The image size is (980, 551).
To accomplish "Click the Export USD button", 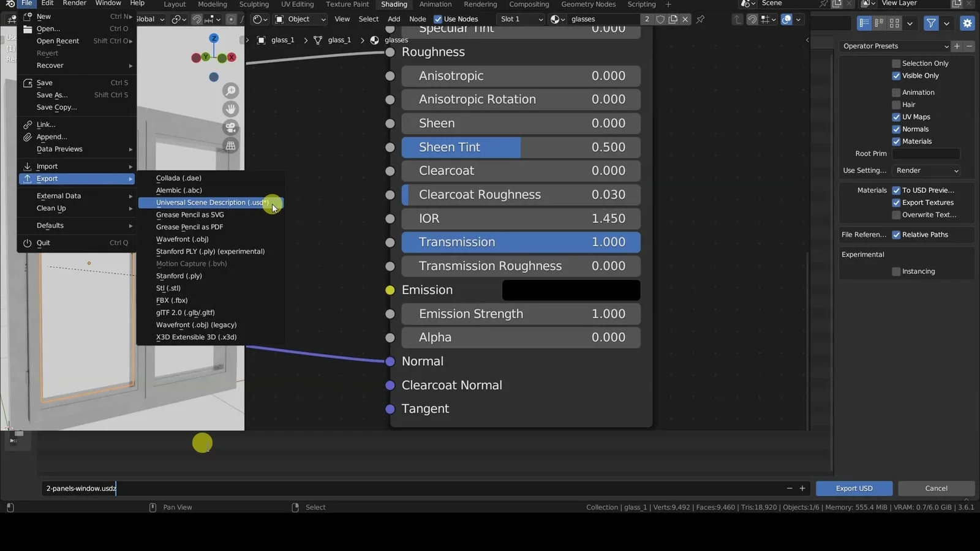I will [854, 489].
